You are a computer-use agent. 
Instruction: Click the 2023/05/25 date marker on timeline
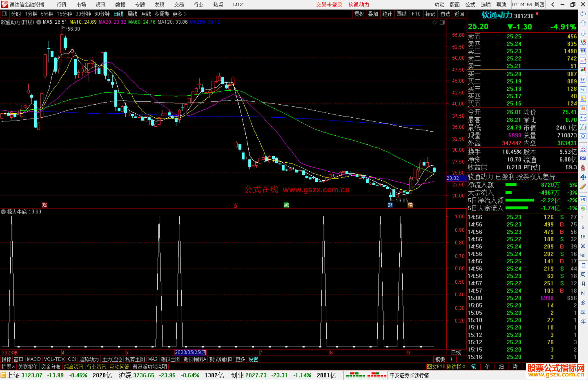click(190, 352)
